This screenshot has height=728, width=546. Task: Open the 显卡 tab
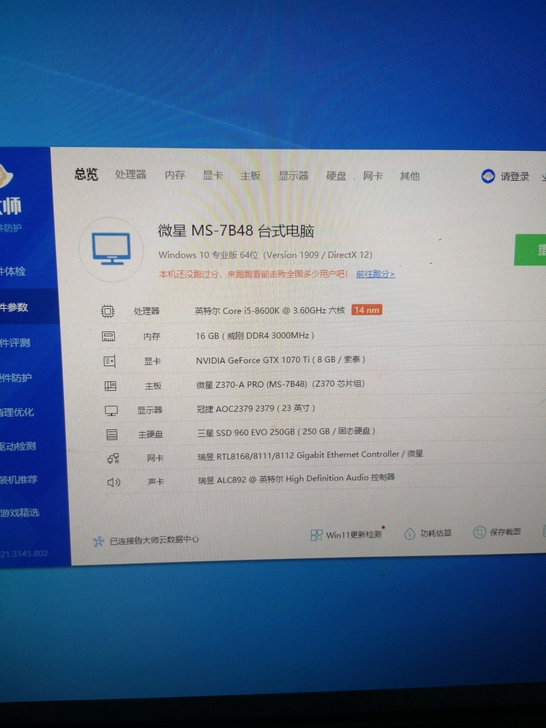point(213,175)
